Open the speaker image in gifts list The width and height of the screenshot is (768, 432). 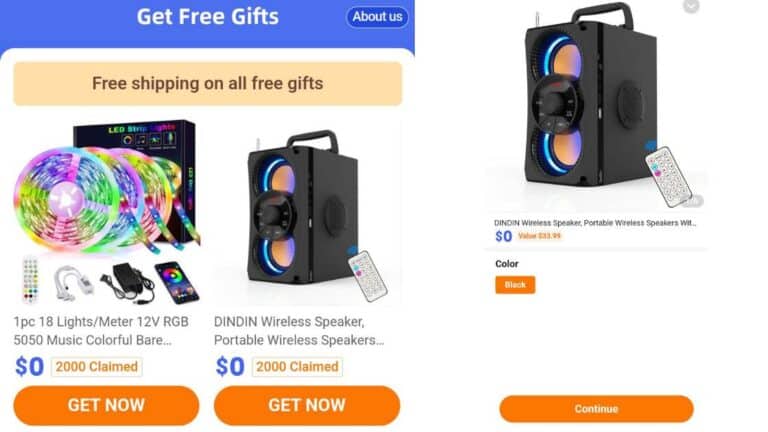pos(307,212)
